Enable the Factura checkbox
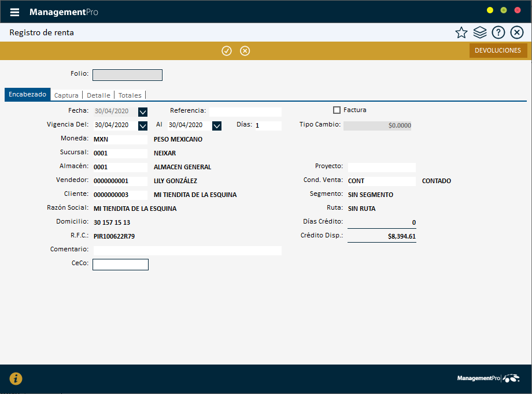The width and height of the screenshot is (532, 394). point(337,110)
